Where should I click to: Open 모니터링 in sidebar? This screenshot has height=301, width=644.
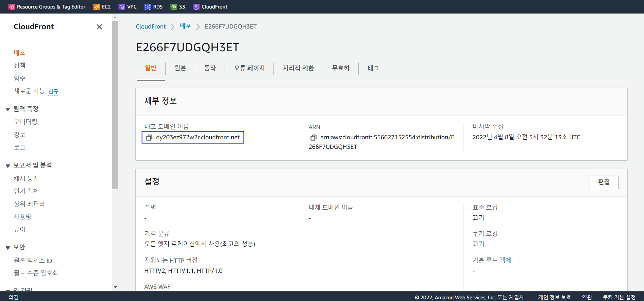25,122
